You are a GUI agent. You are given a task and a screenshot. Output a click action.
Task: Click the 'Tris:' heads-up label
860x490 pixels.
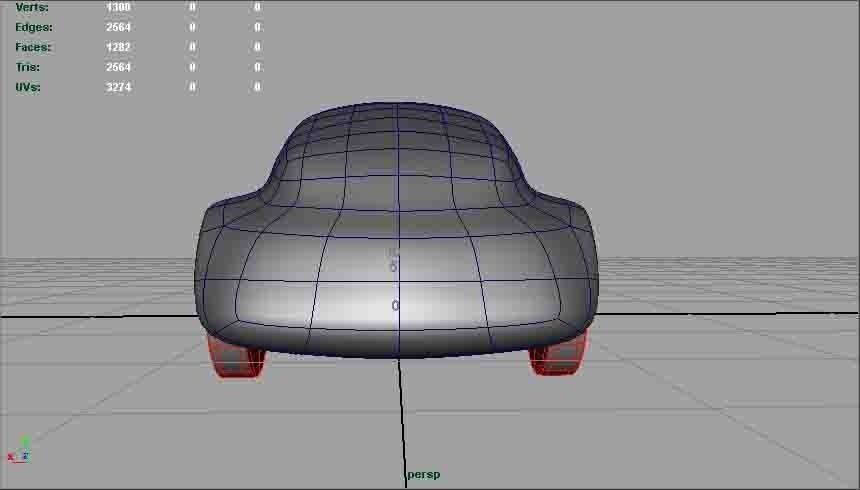27,67
